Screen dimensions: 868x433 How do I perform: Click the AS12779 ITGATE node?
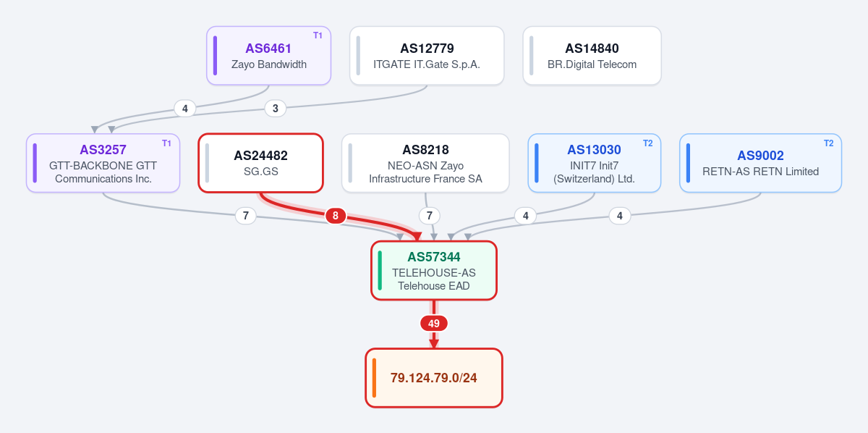click(427, 56)
